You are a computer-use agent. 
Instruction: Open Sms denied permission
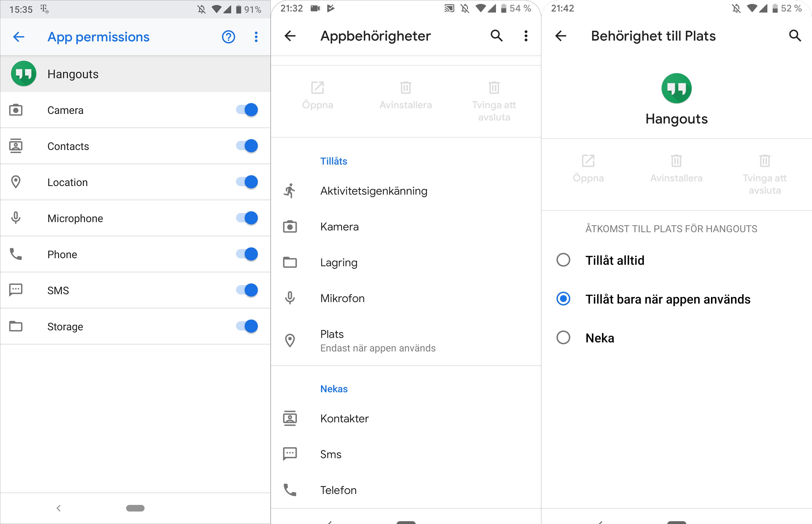pos(406,454)
